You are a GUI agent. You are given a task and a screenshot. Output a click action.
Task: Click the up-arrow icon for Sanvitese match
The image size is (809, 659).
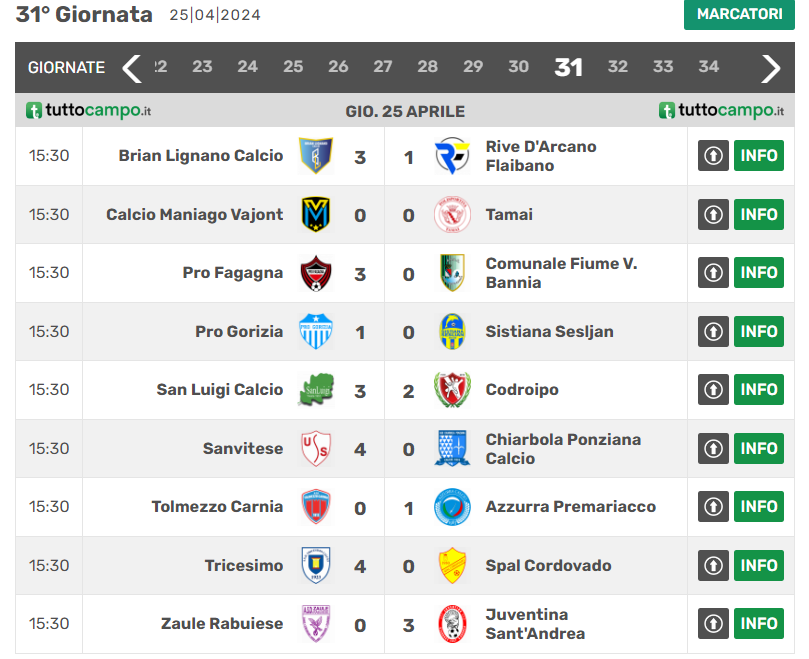click(x=713, y=449)
